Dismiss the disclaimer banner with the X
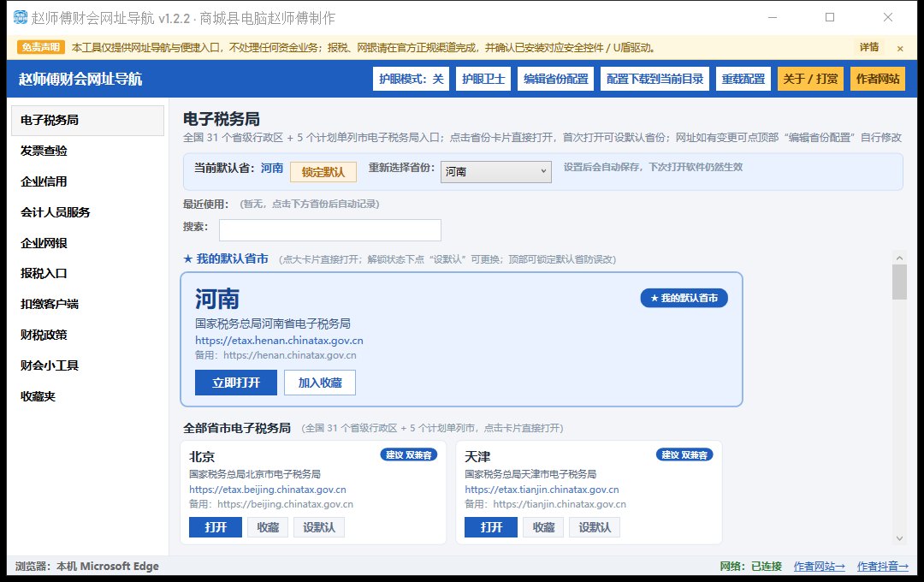The image size is (924, 582). coord(900,48)
